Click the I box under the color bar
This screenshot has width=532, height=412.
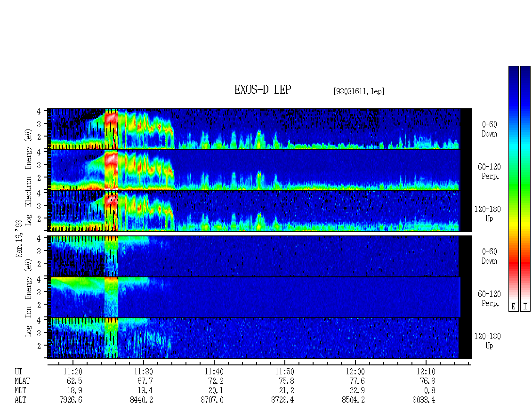point(525,307)
